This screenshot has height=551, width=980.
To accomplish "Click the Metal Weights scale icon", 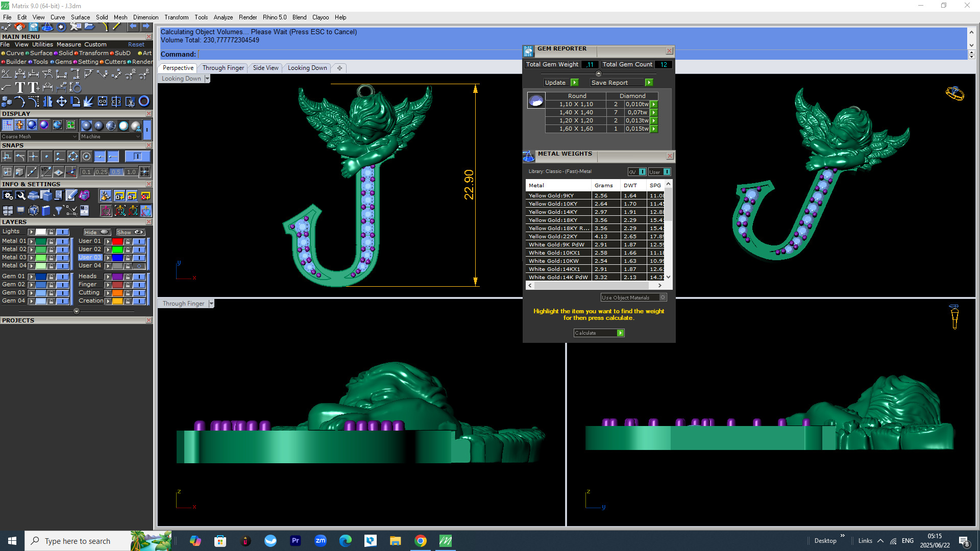I will tap(528, 156).
